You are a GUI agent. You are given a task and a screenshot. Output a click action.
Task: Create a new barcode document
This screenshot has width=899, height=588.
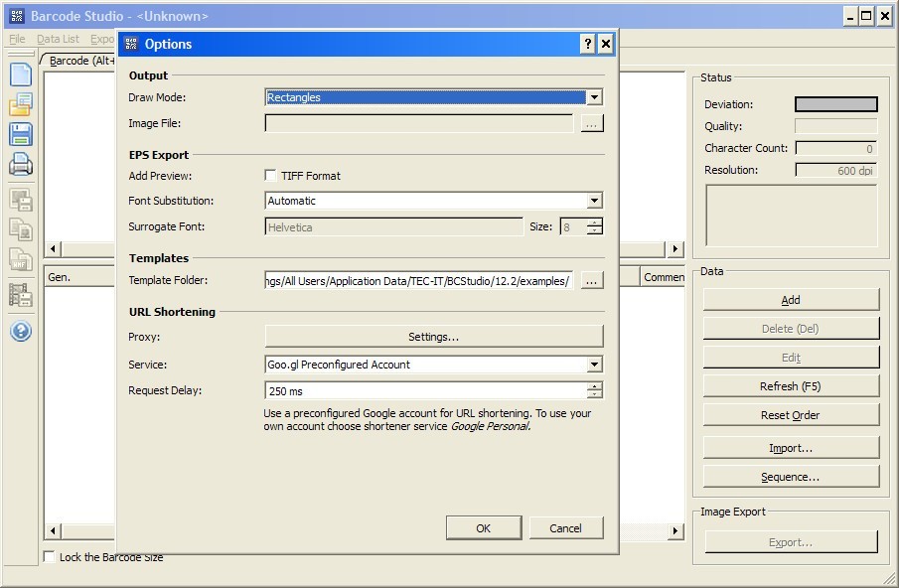point(19,73)
